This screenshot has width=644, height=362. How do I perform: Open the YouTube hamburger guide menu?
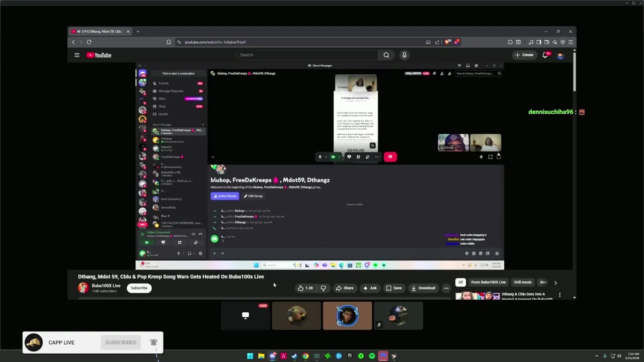pyautogui.click(x=77, y=55)
